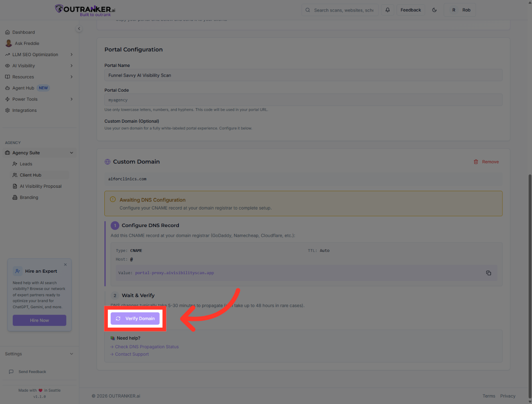Image resolution: width=532 pixels, height=404 pixels.
Task: Open the Client Hub menu item
Action: [30, 175]
